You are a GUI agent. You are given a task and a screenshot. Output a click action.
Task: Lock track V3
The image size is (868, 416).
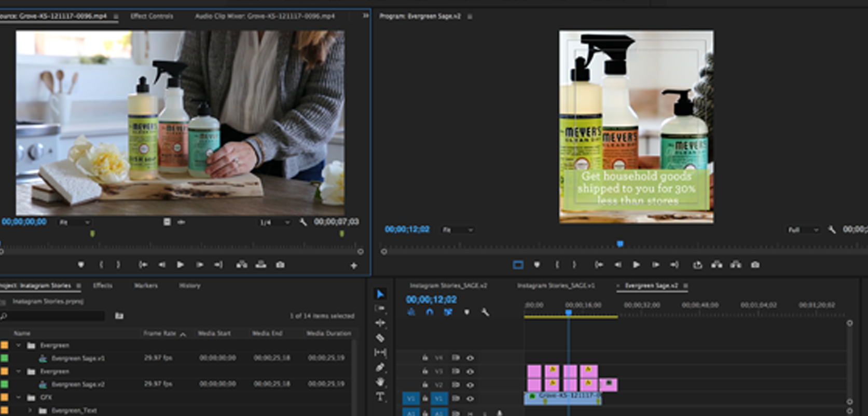(425, 371)
